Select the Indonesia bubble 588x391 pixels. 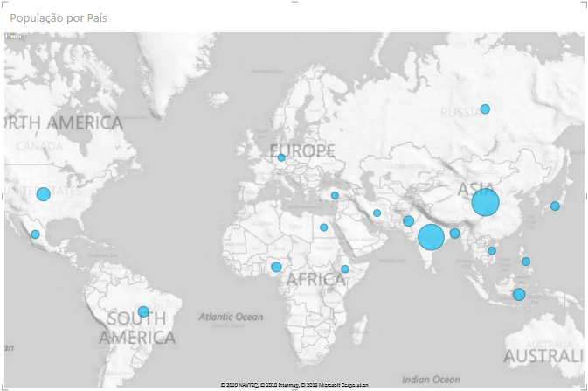pyautogui.click(x=519, y=295)
